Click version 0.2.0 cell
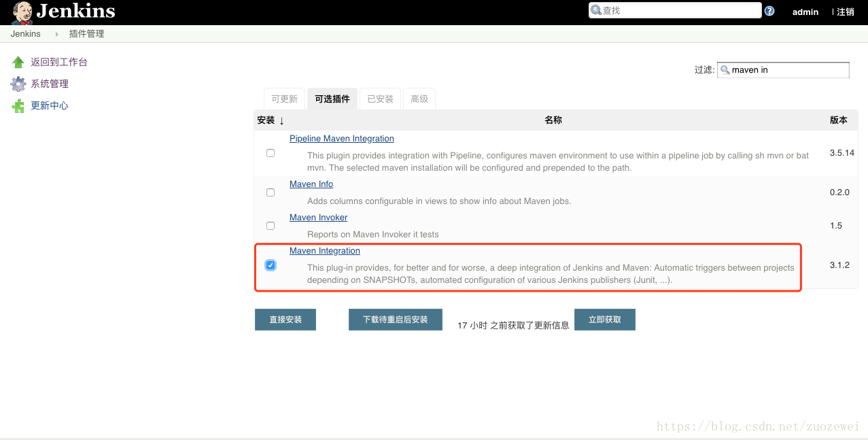868x440 pixels. tap(839, 192)
